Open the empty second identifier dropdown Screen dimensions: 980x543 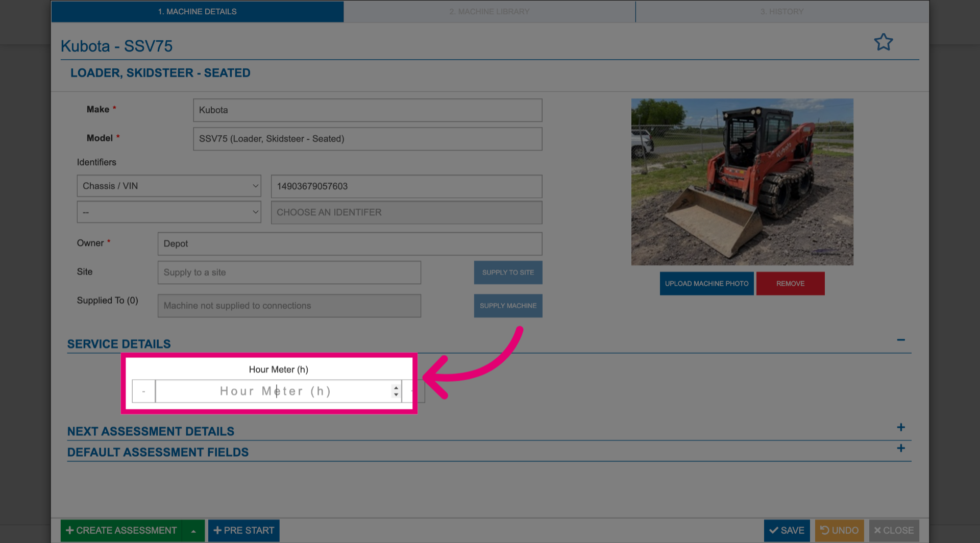[x=169, y=212]
